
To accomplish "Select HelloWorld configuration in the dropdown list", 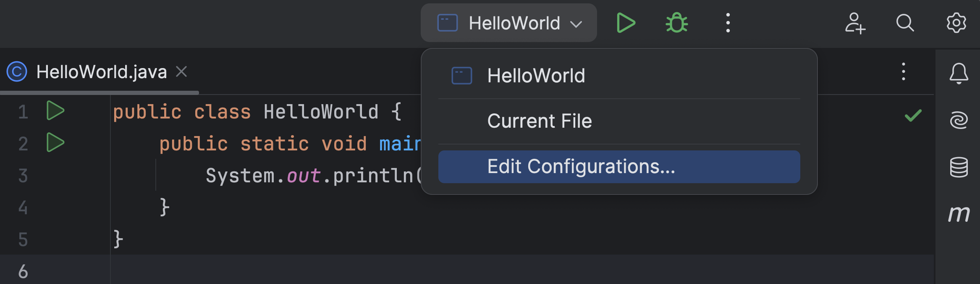I will (x=536, y=76).
